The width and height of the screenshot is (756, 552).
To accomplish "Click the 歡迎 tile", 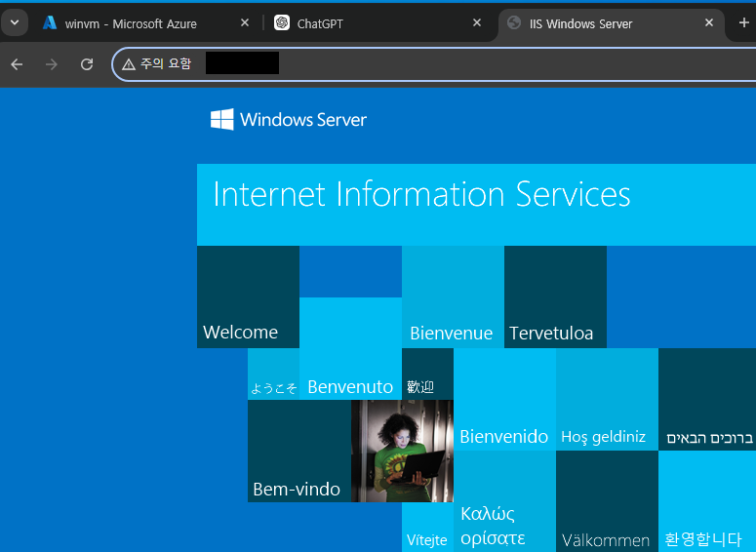I will pyautogui.click(x=427, y=375).
